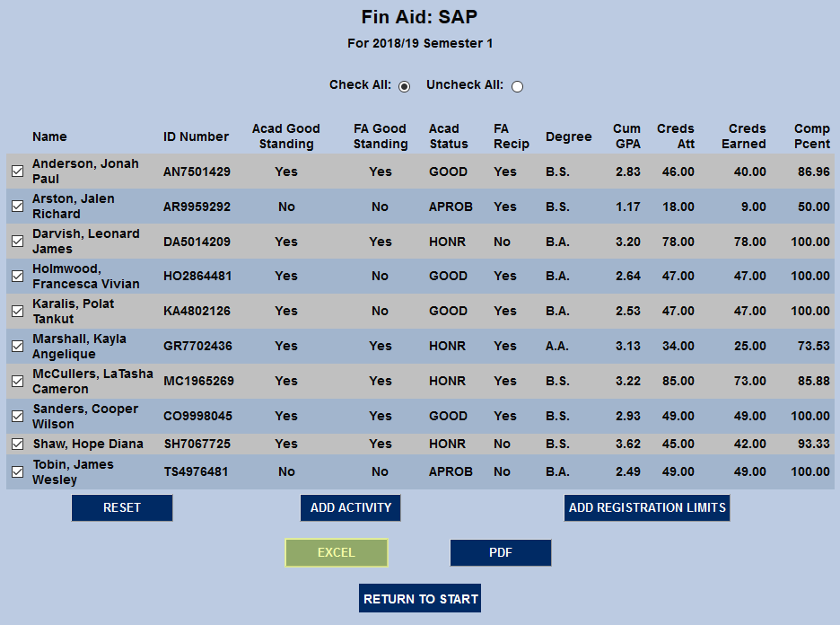Select the Check All radio button
The height and width of the screenshot is (625, 840).
click(x=405, y=85)
